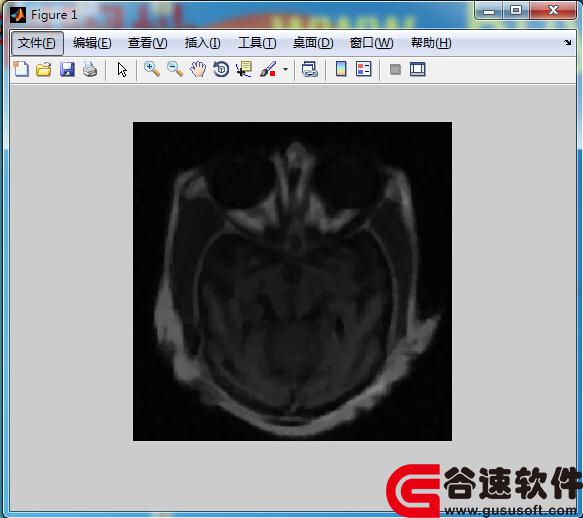Select the Pan hand tool

click(198, 70)
